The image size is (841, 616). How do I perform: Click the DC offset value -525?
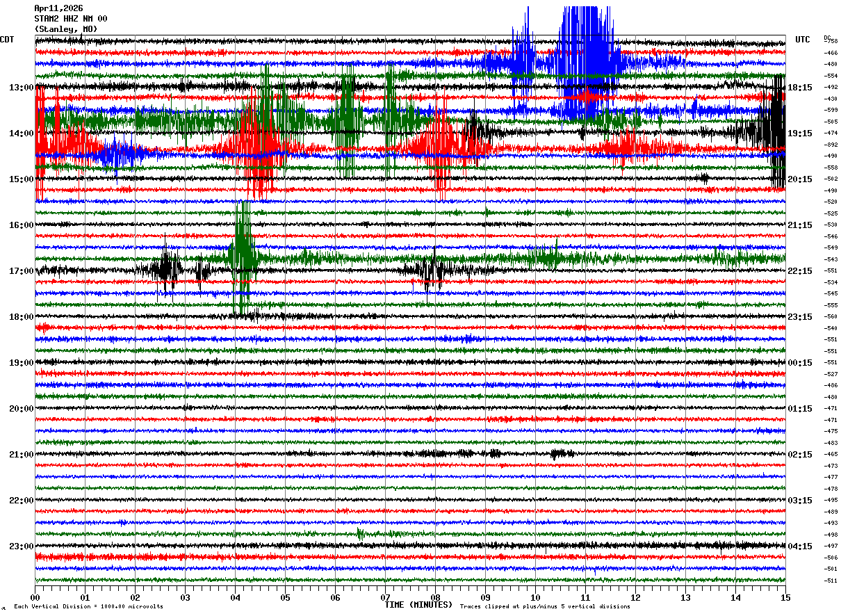pyautogui.click(x=831, y=213)
